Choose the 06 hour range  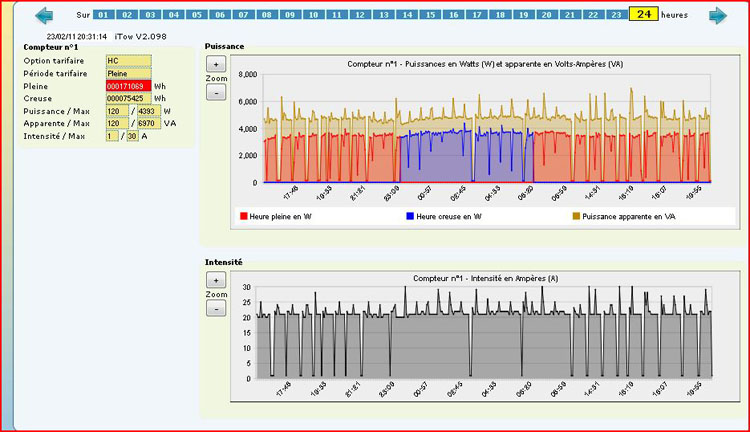pos(220,16)
